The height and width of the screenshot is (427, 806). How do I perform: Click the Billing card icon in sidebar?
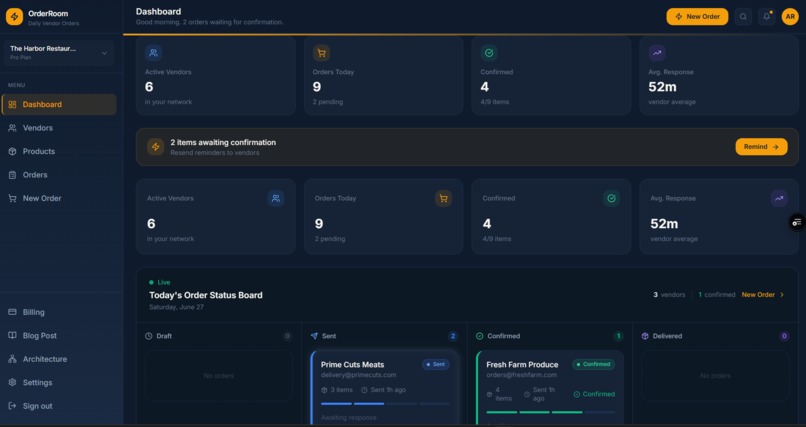point(12,312)
